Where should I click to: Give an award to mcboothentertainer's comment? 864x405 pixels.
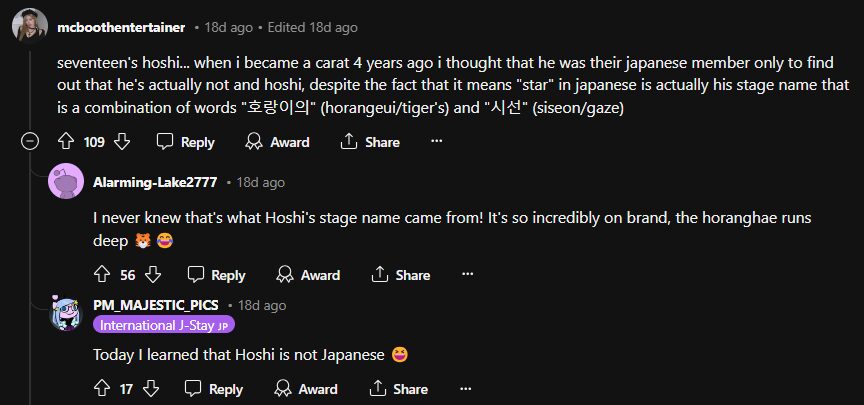click(x=278, y=142)
